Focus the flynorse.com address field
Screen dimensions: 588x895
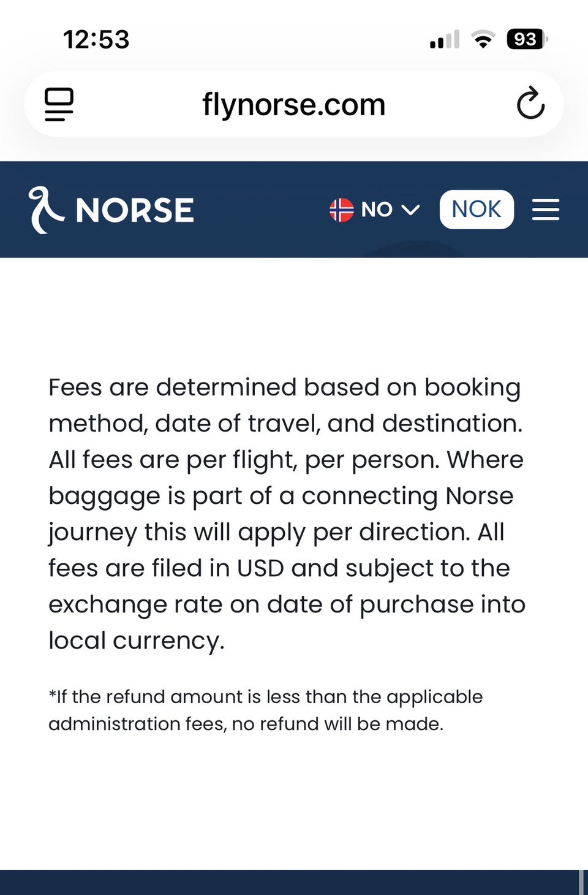tap(294, 104)
